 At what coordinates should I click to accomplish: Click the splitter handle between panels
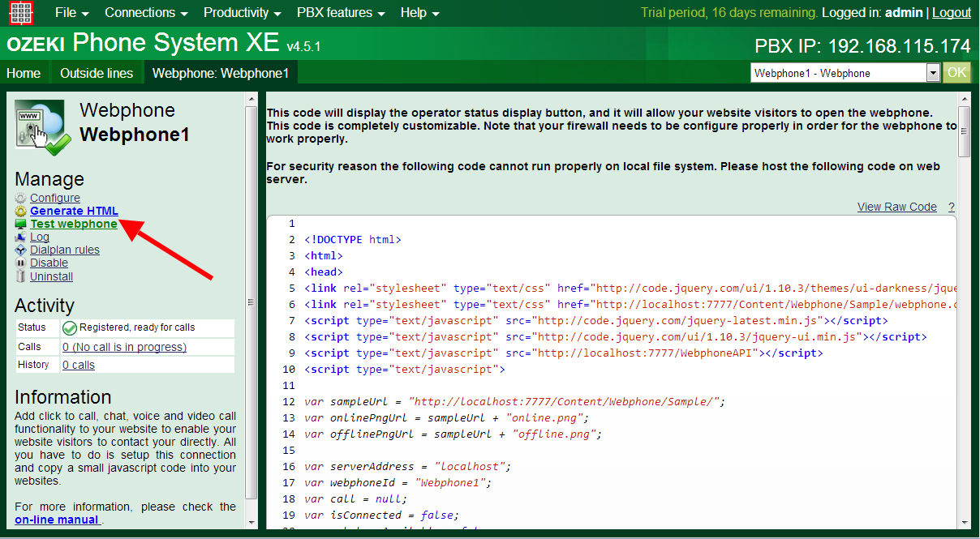[251, 302]
